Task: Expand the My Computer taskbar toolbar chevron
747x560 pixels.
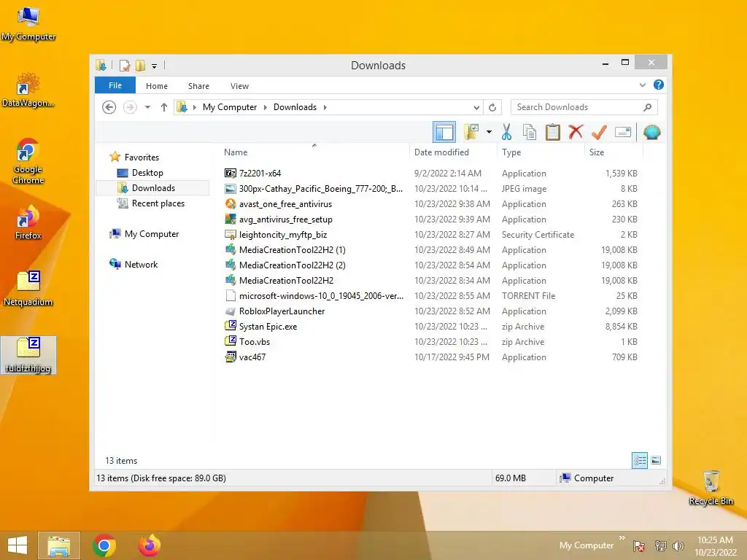Action: [622, 537]
